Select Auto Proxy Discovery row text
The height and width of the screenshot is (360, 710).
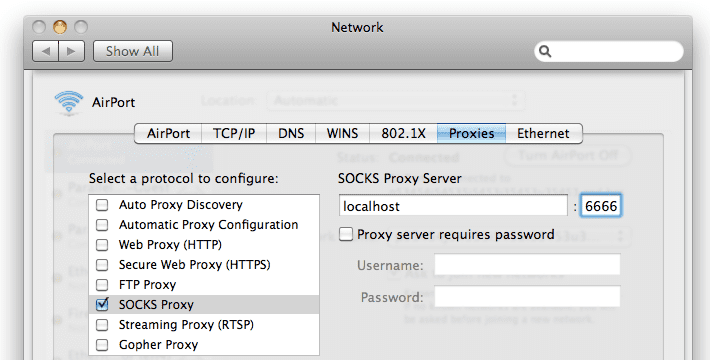point(181,205)
